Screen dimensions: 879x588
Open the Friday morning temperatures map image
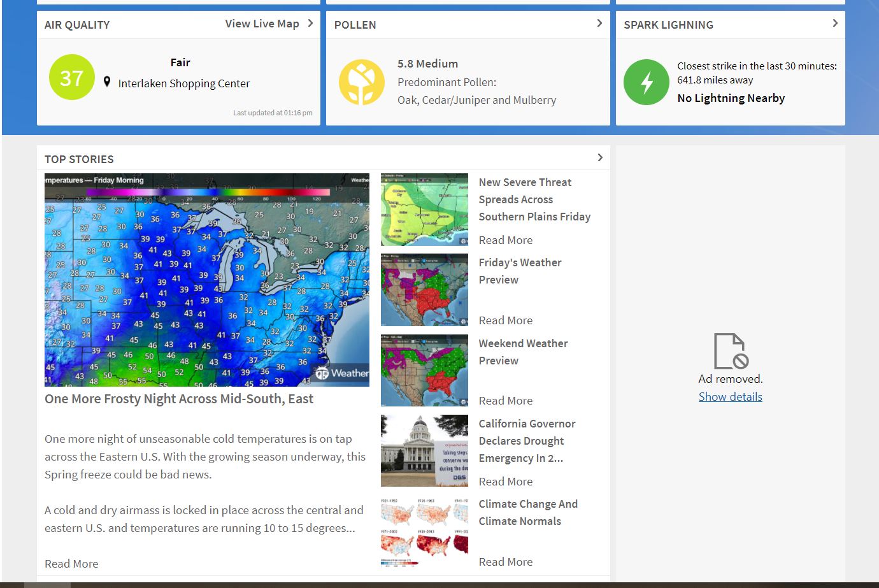206,280
